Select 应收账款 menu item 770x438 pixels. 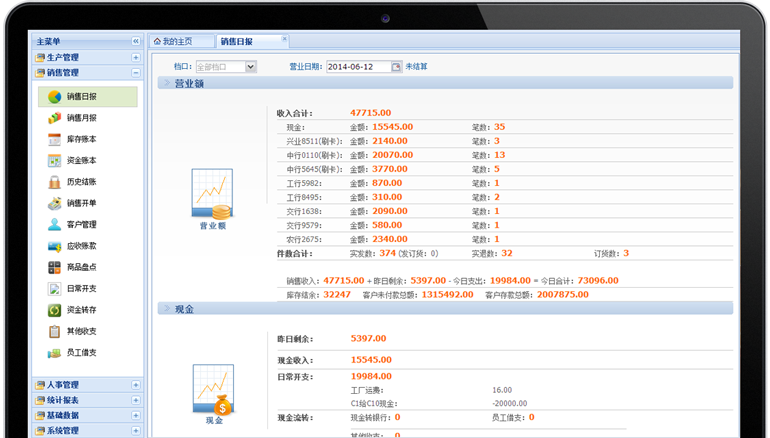[88, 246]
